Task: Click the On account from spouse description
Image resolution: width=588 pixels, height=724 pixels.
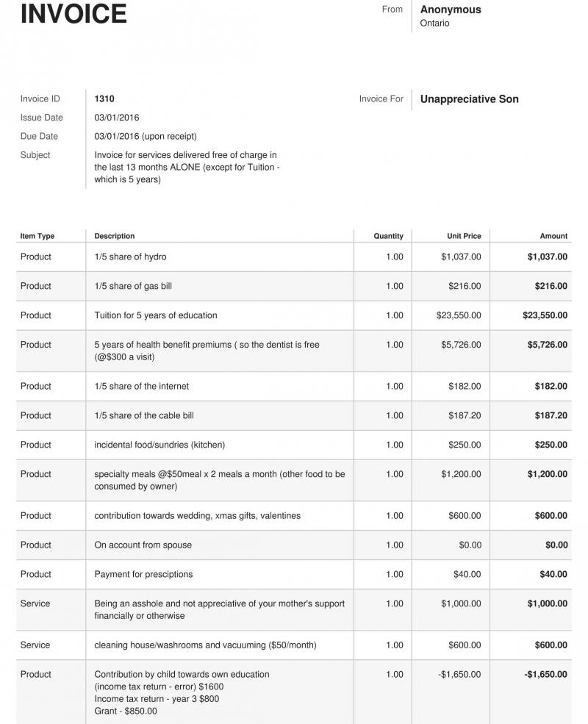Action: pos(143,545)
